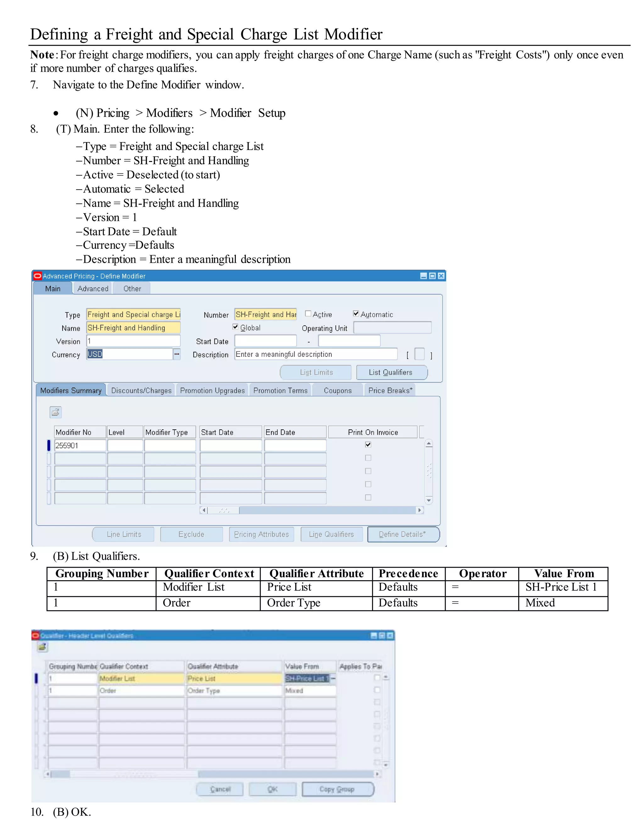Click the modifiers table vertical scrollbar down arrow
644x833 pixels.
[429, 500]
